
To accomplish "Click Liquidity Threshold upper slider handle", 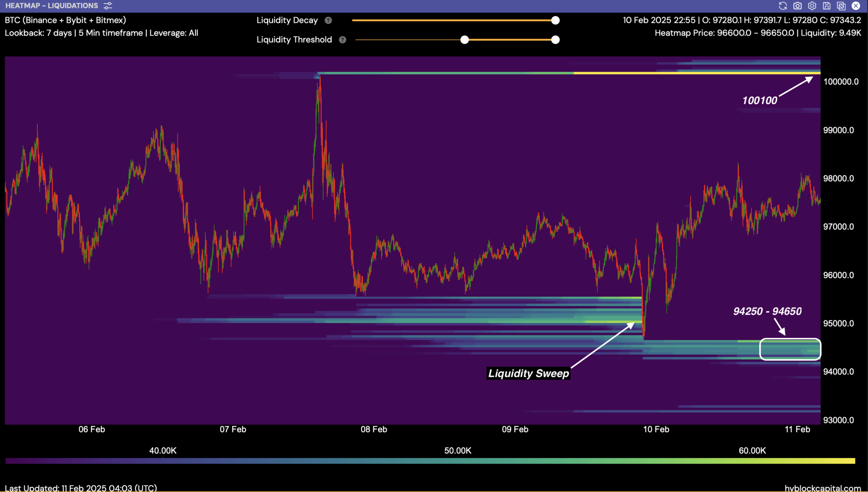I will pyautogui.click(x=555, y=40).
